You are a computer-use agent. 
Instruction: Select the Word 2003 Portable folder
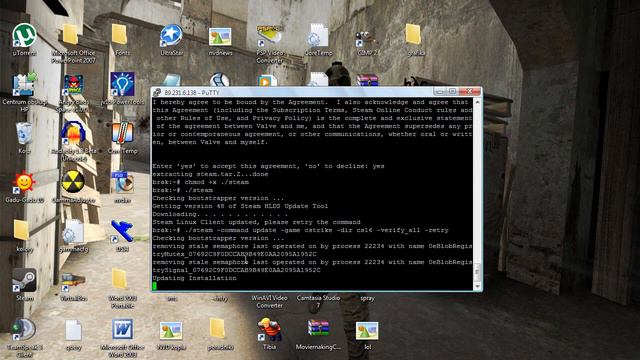tap(119, 280)
